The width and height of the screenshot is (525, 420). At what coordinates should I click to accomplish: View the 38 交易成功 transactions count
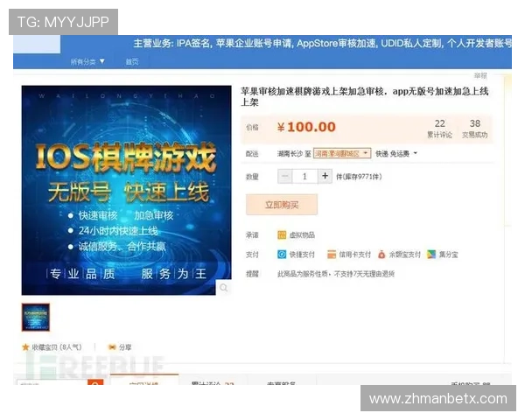point(475,129)
